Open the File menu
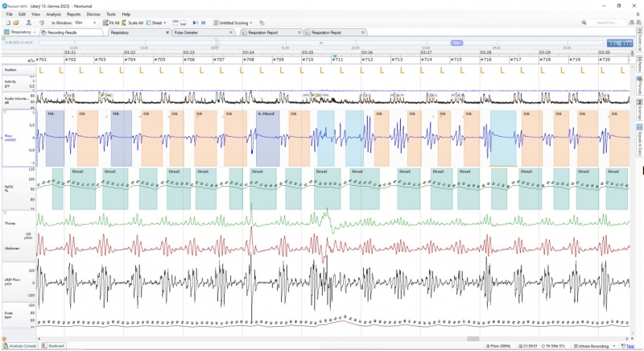Screen dimensions: 644x351 tap(10, 14)
